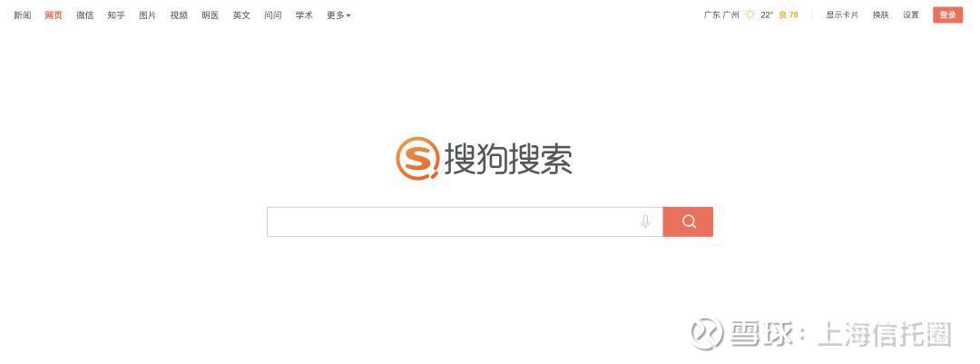Image resolution: width=980 pixels, height=364 pixels.
Task: Select the 明医 medical tab
Action: tap(210, 15)
